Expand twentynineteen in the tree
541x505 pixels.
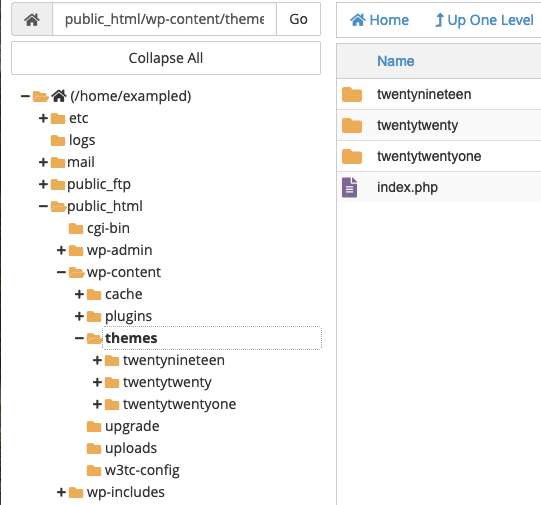click(97, 360)
